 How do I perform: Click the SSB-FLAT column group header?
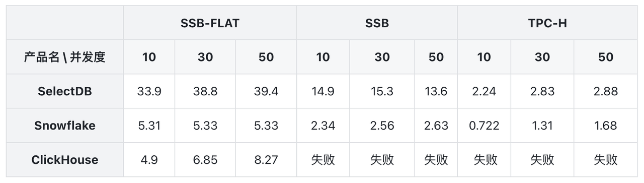tap(210, 23)
